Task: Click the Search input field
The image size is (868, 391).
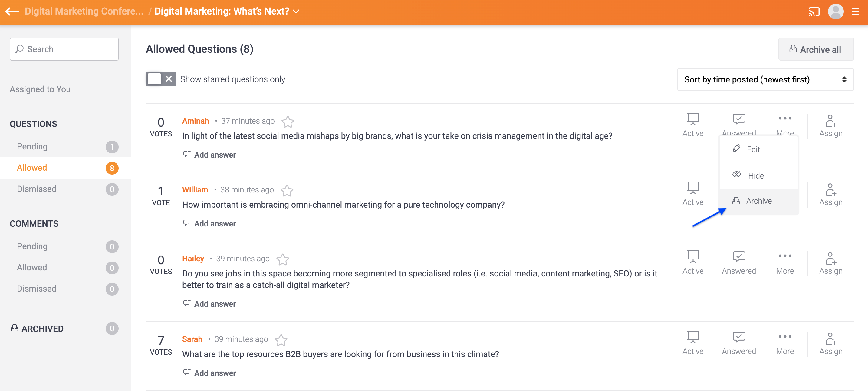Action: tap(64, 49)
